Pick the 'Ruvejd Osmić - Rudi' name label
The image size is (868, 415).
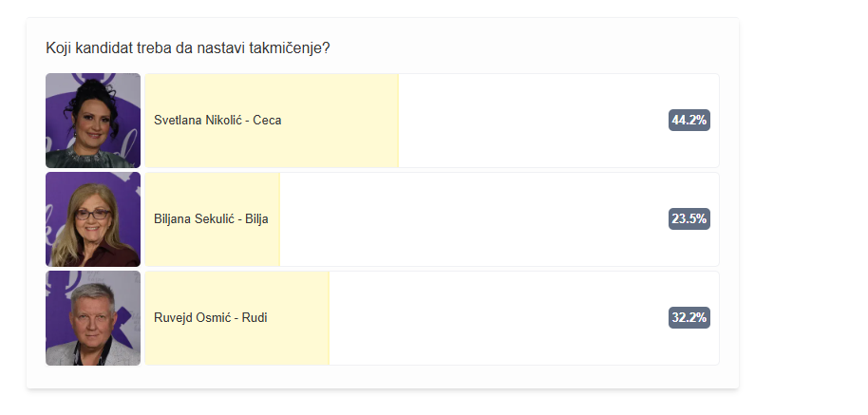pos(211,318)
